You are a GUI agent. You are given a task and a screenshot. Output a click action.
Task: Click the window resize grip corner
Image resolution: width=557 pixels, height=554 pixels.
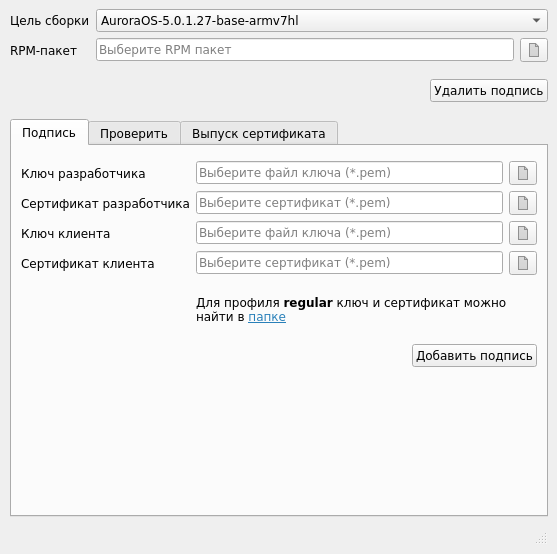tap(541, 538)
